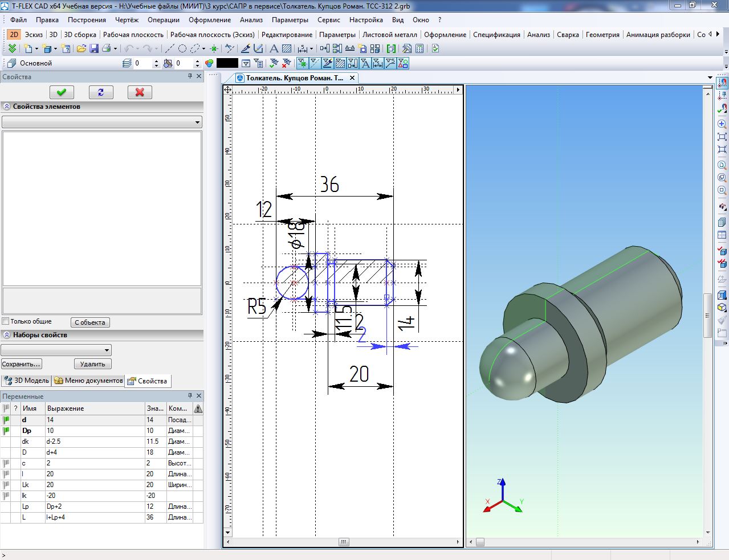Open the Оформление menu
This screenshot has height=560, width=729.
tap(210, 20)
